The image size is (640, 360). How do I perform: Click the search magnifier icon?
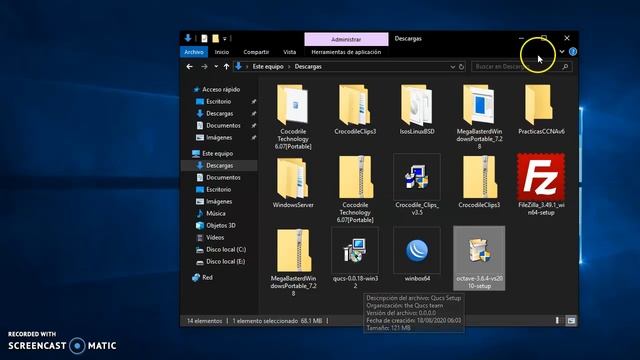click(565, 67)
